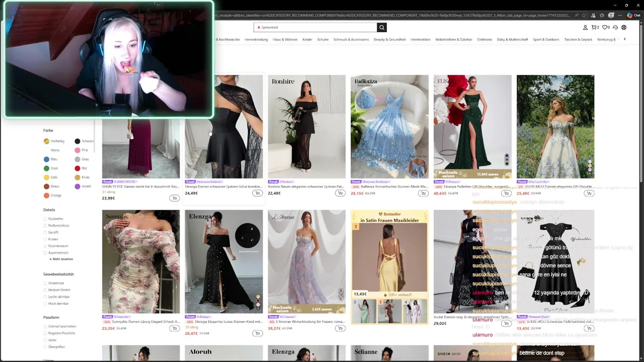Viewport: 644px width, 362px height.
Task: Check the Übergrößen fit filter
Action: click(x=45, y=347)
